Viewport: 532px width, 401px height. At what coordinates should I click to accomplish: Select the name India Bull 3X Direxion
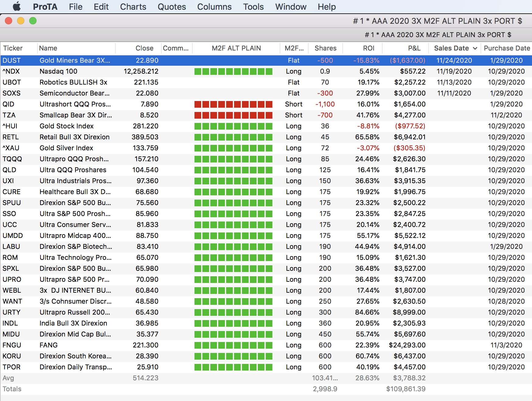[73, 323]
